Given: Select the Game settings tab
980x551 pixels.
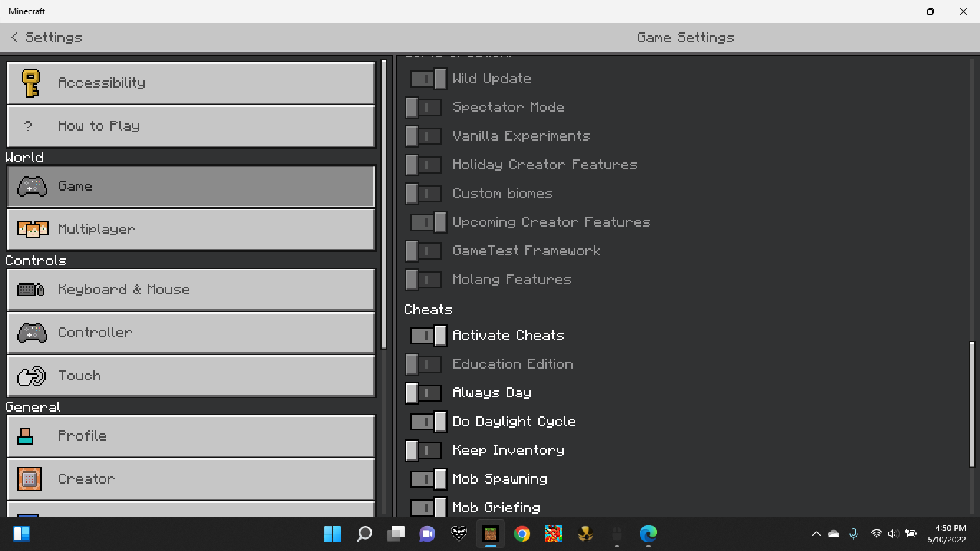Looking at the screenshot, I should [191, 187].
